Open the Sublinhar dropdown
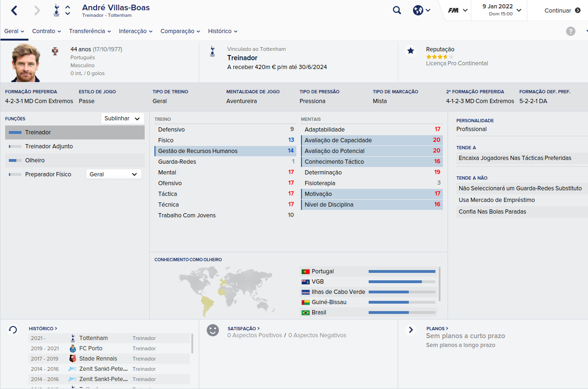Viewport: 588px width, 389px height. pos(123,118)
